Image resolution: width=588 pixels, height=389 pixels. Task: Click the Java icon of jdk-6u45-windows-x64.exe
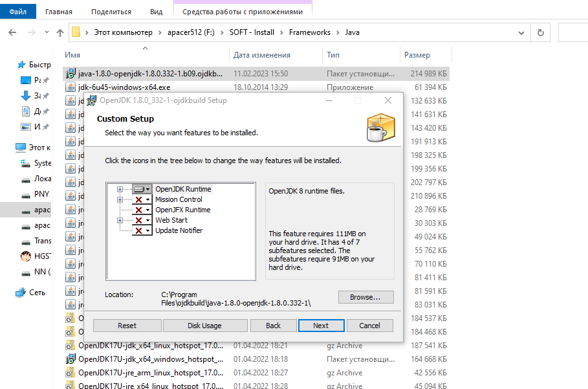pyautogui.click(x=71, y=87)
